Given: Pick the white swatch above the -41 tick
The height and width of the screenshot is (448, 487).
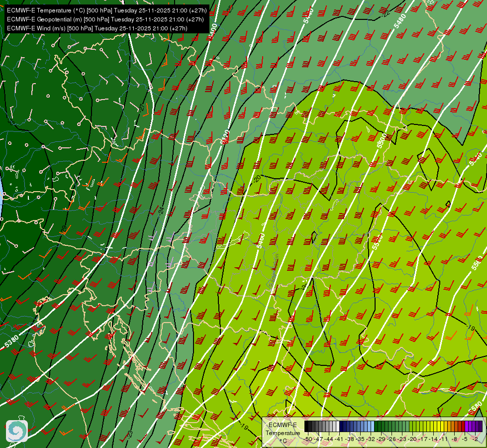Looking at the screenshot, I should point(338,426).
